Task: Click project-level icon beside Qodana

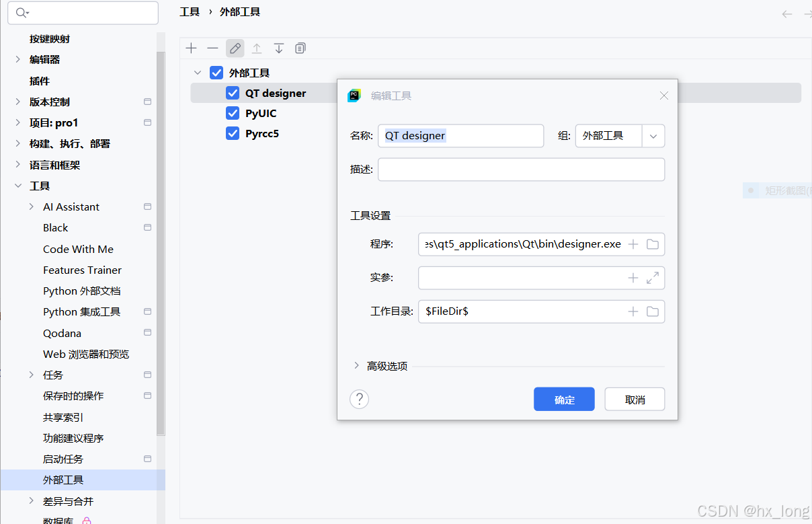Action: (x=148, y=333)
